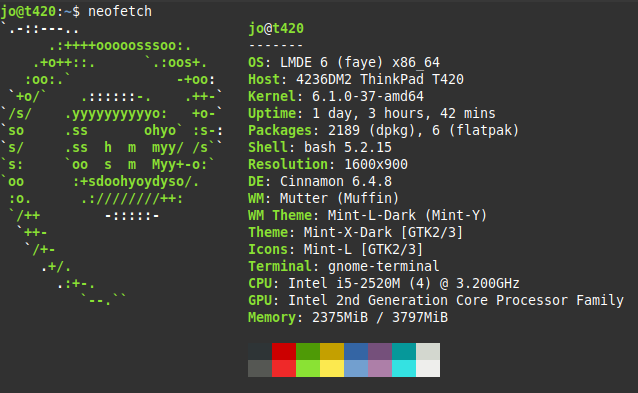This screenshot has height=393, width=638.
Task: Click the white color block
Action: [428, 369]
